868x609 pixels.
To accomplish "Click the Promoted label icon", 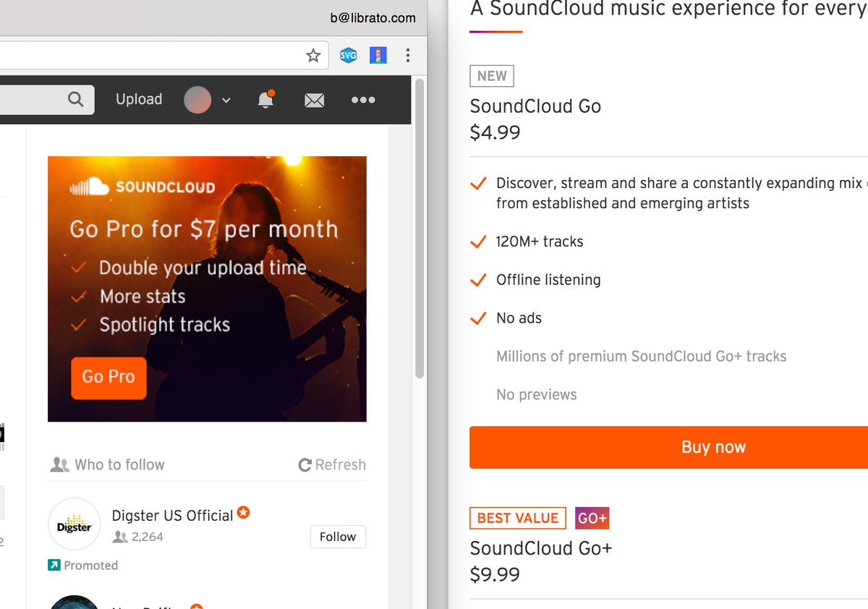I will click(x=54, y=565).
